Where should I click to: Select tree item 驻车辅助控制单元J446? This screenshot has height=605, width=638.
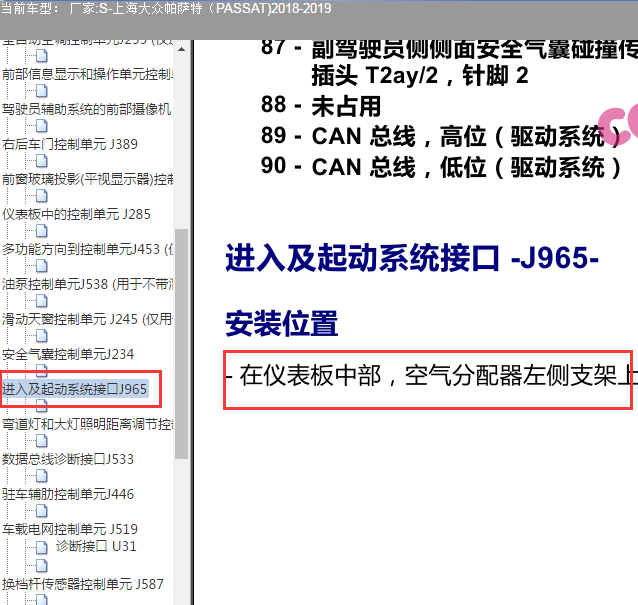click(68, 494)
